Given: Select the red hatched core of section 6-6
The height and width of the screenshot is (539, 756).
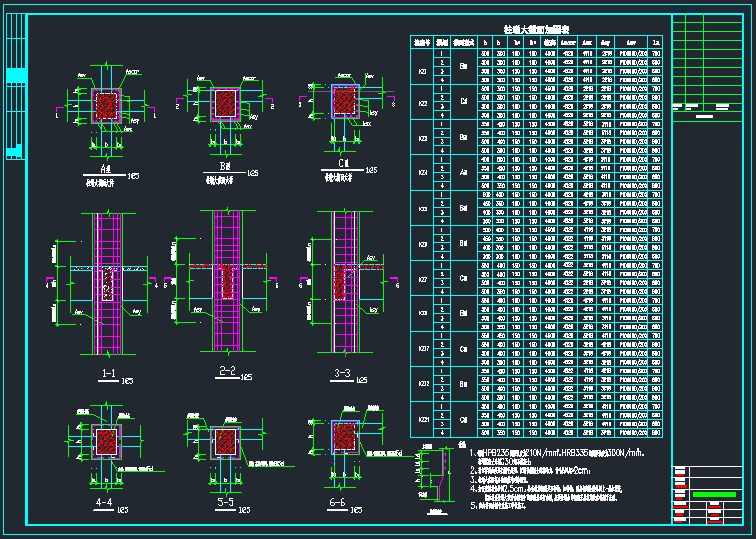Looking at the screenshot, I should point(344,437).
